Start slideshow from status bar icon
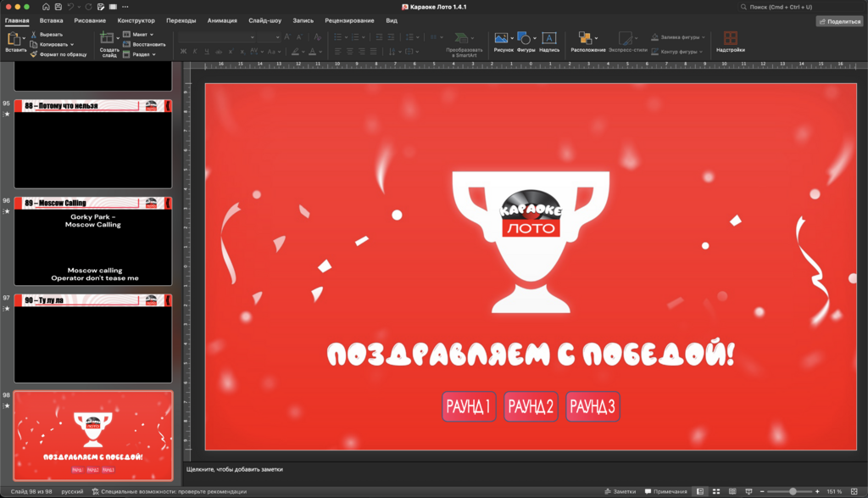The width and height of the screenshot is (868, 498). [748, 491]
